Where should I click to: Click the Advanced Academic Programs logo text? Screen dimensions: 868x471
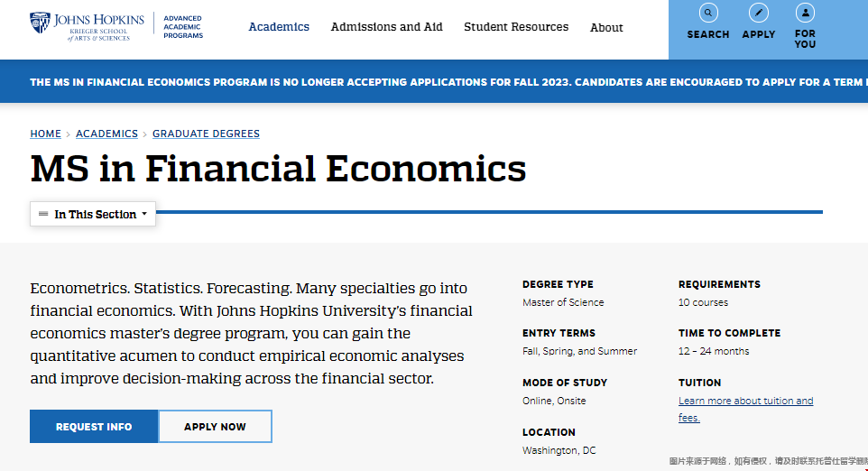(x=183, y=26)
